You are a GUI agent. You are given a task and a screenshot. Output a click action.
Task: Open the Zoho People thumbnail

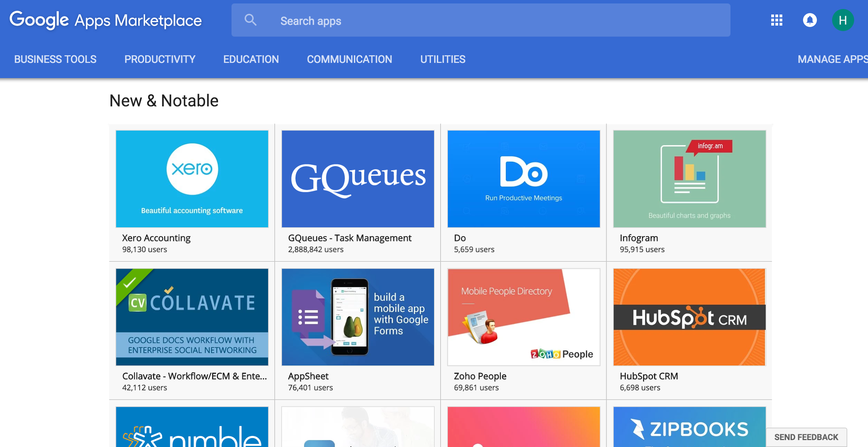(524, 317)
